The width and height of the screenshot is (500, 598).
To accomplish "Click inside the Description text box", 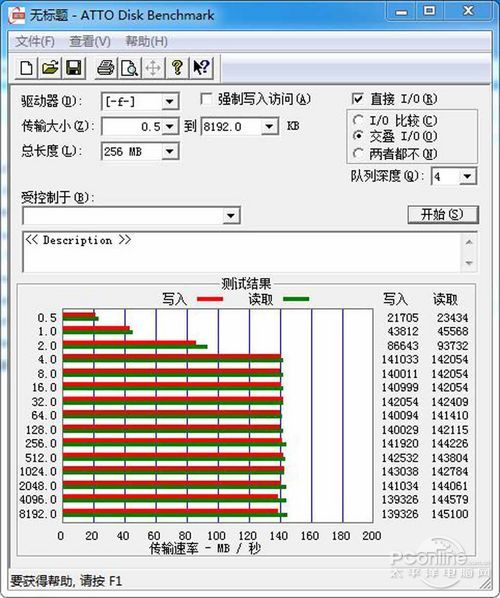I will coord(242,252).
